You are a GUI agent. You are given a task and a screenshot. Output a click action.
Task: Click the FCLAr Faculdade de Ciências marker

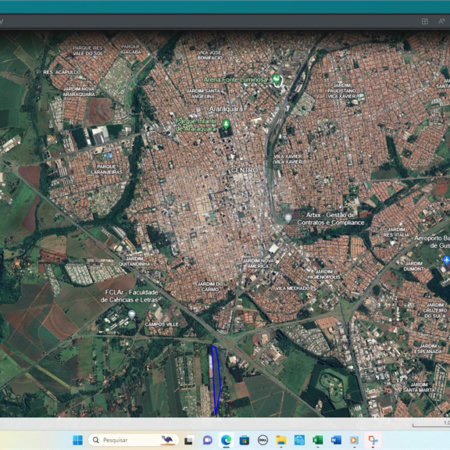132,314
